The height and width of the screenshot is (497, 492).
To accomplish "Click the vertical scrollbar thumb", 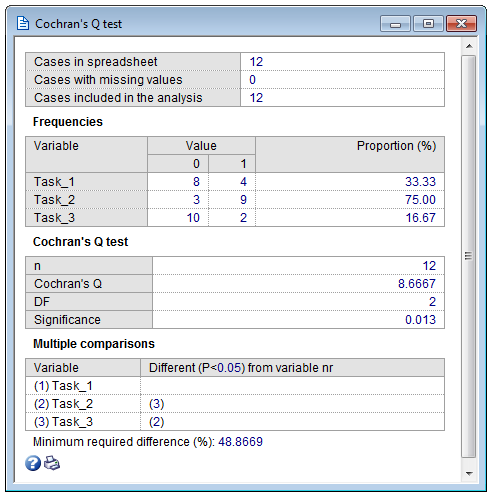I will click(x=469, y=256).
